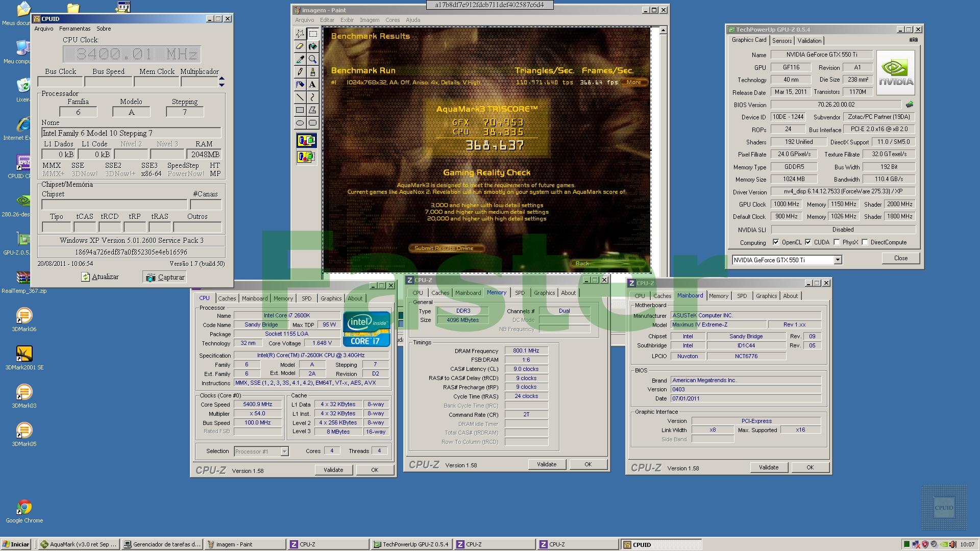980x551 pixels.
Task: Open the GPU selection dropdown in GPU-Z
Action: [838, 260]
